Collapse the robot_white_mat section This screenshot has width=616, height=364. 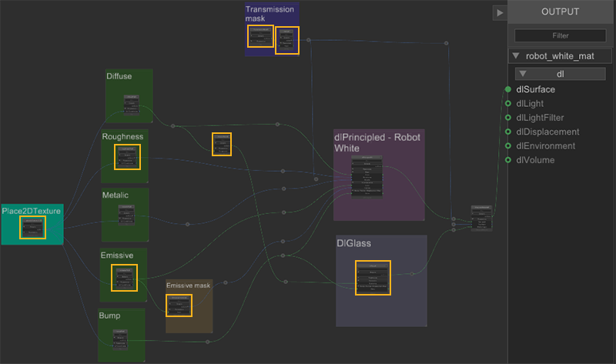(x=516, y=56)
